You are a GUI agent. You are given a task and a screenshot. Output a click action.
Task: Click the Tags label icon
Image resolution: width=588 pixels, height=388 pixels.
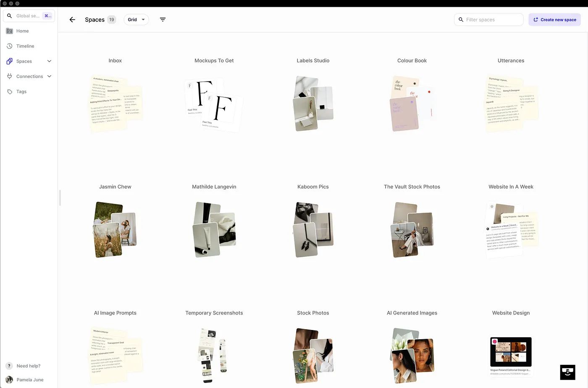[10, 92]
